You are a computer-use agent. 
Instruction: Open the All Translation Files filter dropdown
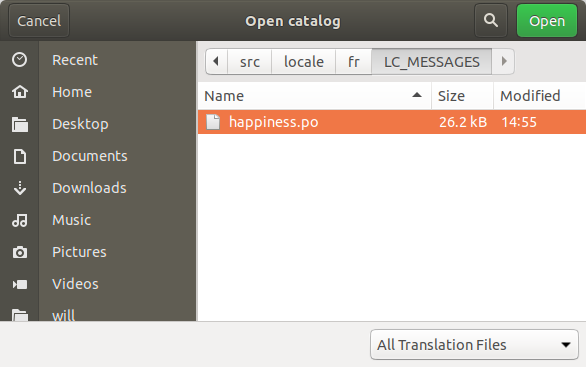(474, 345)
